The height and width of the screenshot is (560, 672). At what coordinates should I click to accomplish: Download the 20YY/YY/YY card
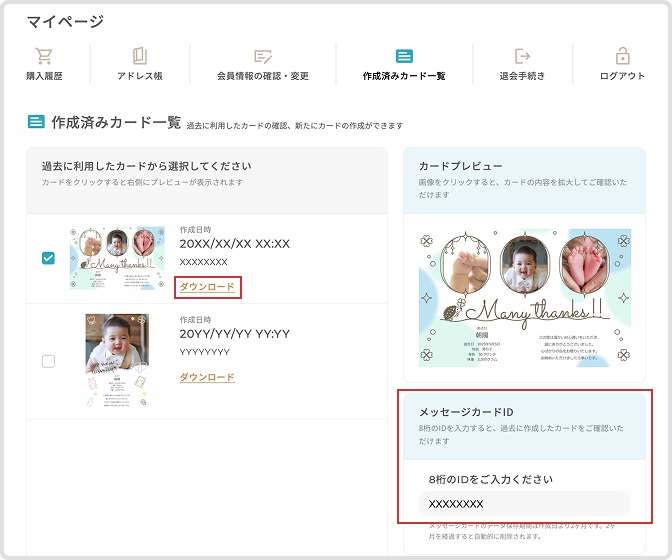click(207, 377)
